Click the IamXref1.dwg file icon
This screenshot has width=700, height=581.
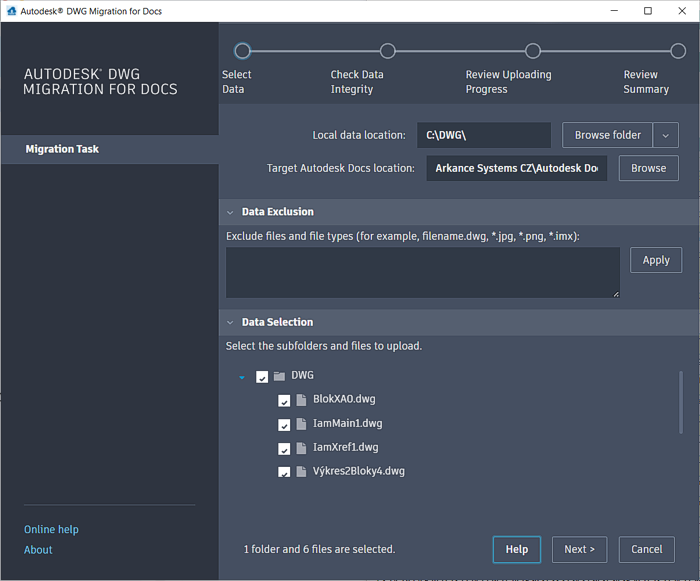click(x=301, y=448)
